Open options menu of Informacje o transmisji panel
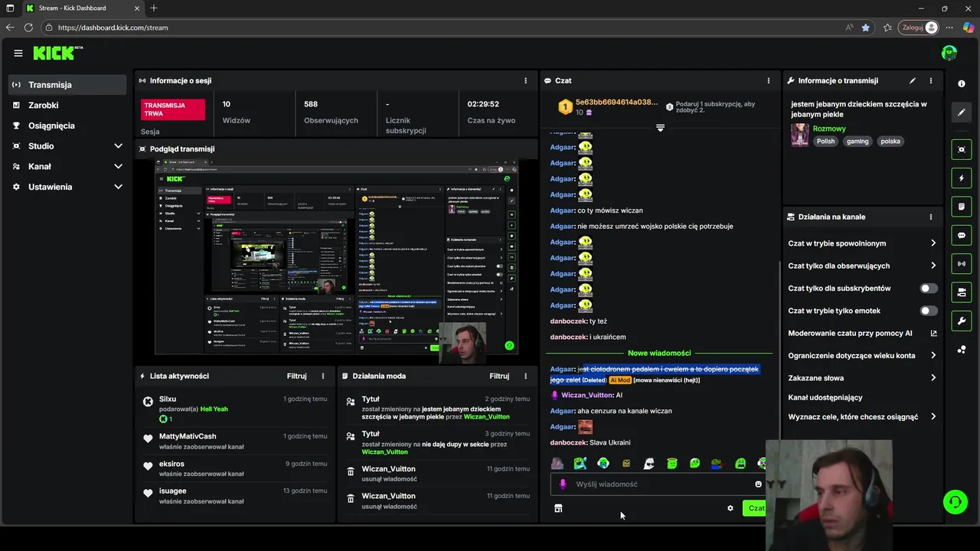The width and height of the screenshot is (980, 551). click(931, 80)
